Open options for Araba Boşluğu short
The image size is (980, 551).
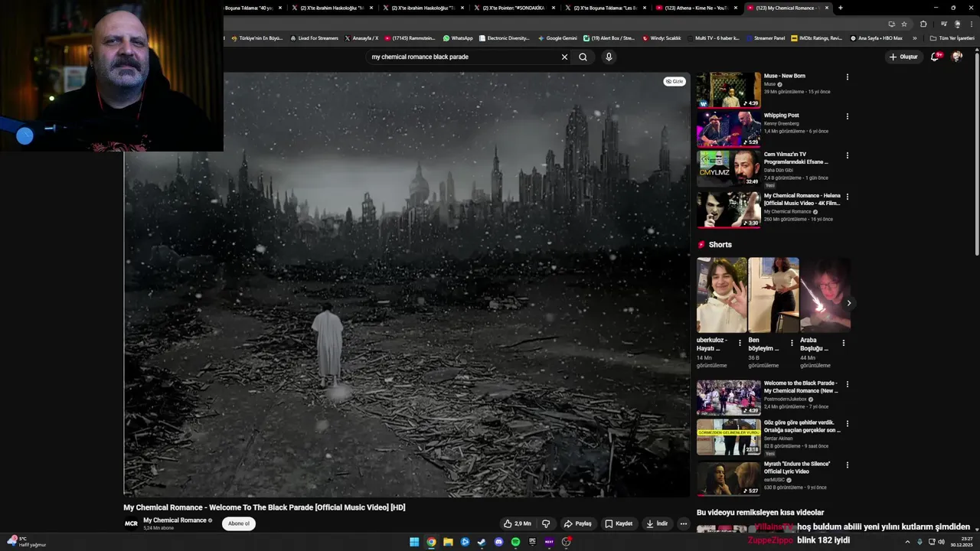tap(843, 343)
